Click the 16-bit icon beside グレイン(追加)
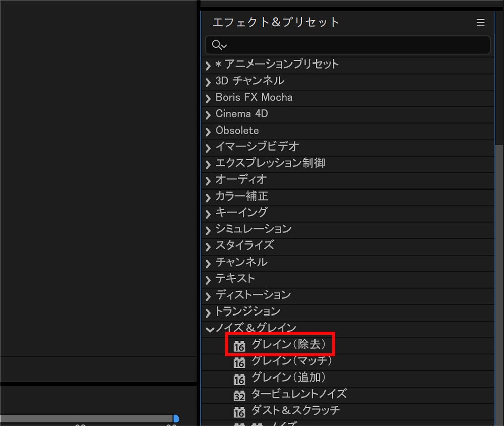 (240, 379)
